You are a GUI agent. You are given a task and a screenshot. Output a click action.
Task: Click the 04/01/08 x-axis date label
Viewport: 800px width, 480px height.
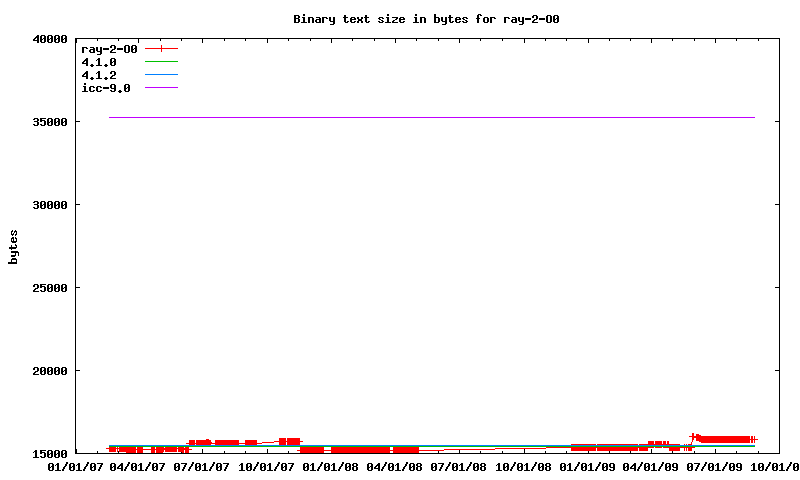393,466
